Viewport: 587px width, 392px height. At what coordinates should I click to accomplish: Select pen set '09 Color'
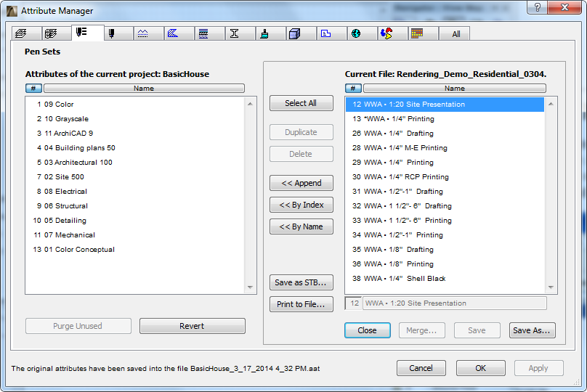135,105
